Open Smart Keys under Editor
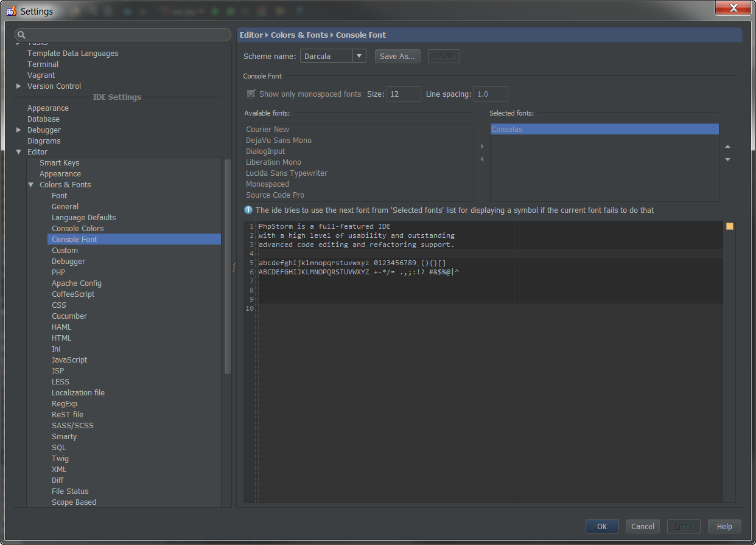The image size is (756, 545). pyautogui.click(x=60, y=163)
